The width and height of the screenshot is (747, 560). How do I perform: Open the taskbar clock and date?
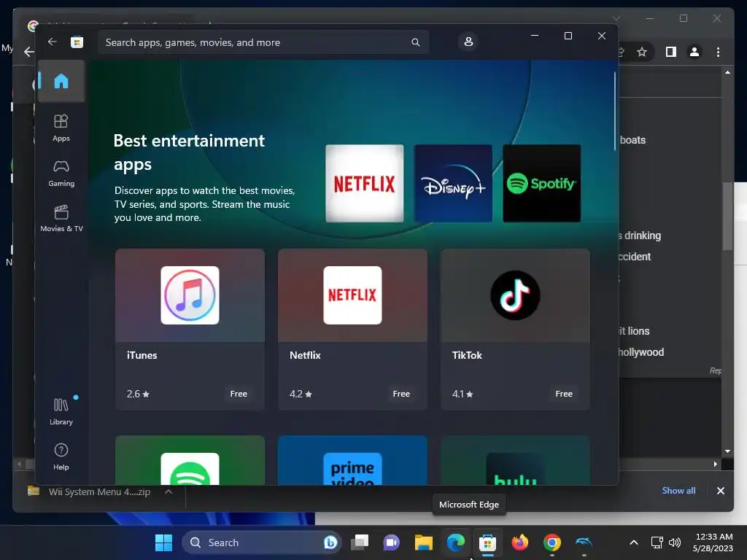713,542
